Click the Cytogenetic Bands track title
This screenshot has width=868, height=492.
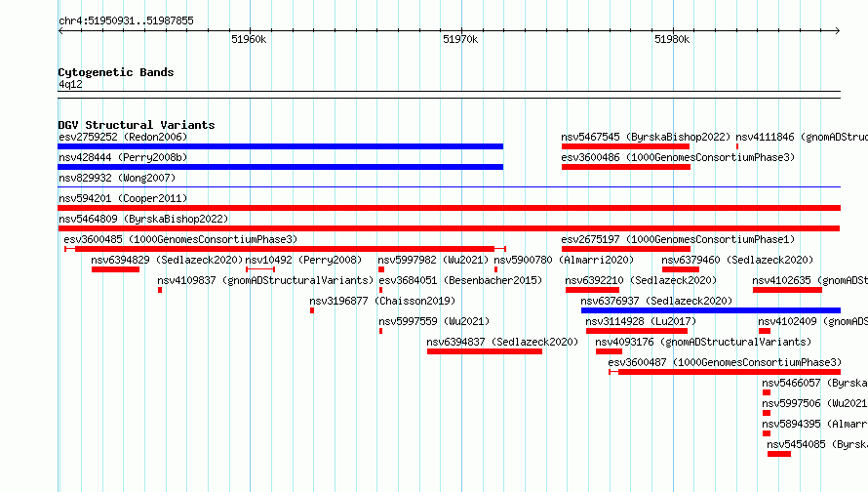tap(116, 72)
